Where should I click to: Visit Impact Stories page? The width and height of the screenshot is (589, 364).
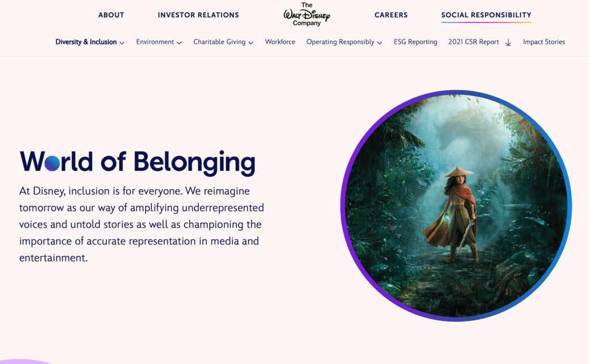click(544, 42)
